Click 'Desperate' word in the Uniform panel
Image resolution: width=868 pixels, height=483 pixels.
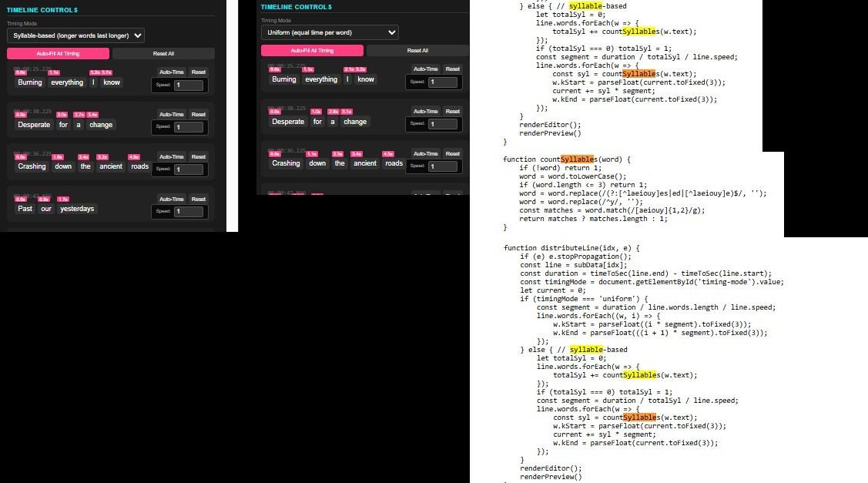point(288,122)
